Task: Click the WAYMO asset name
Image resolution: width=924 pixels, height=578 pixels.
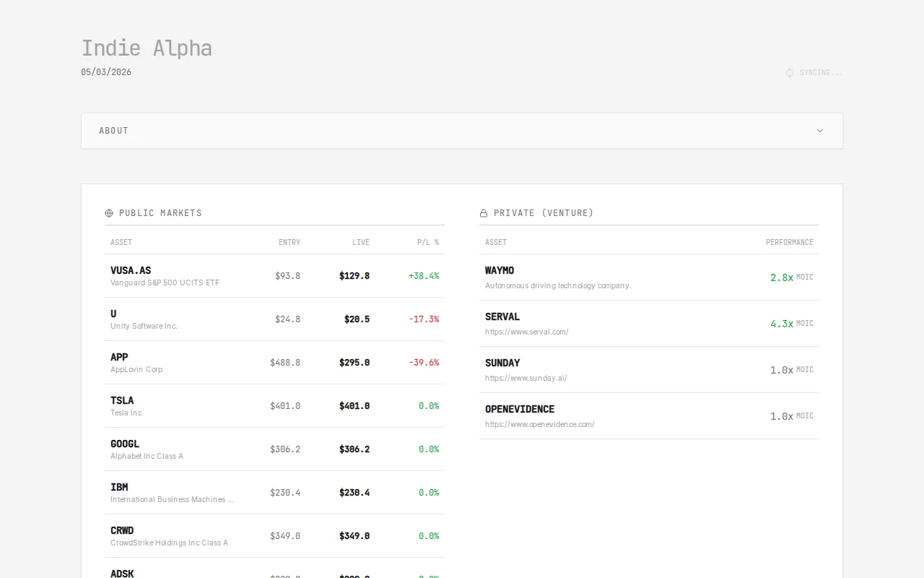Action: click(x=500, y=270)
